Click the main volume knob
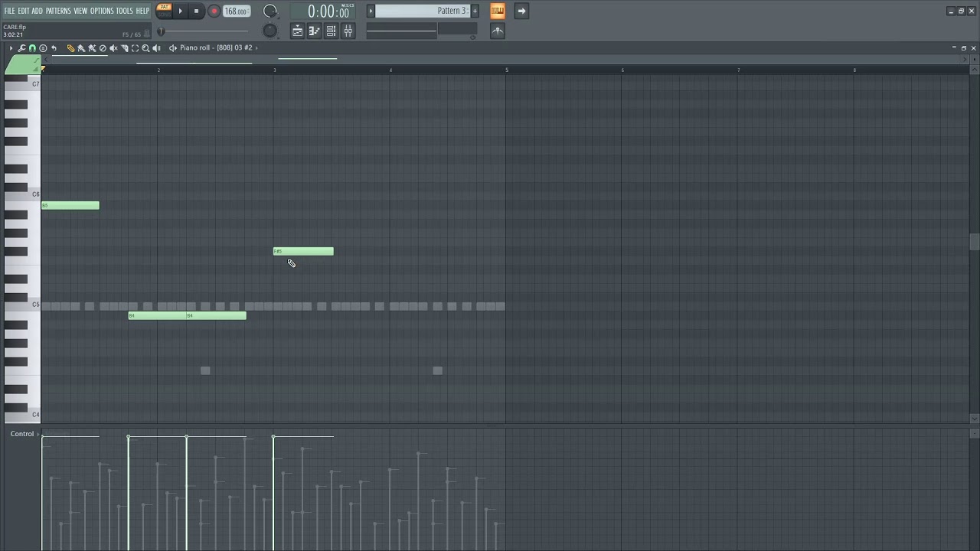Viewport: 980px width, 551px height. pyautogui.click(x=270, y=11)
